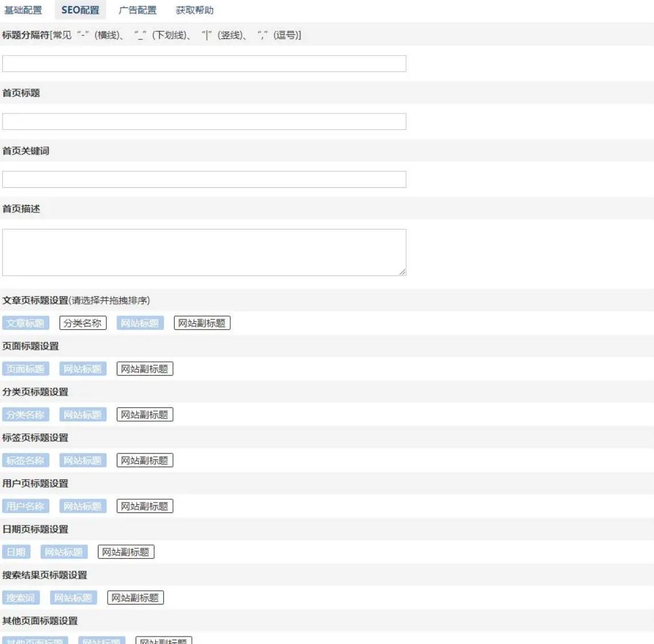Click the 标题分隔符 input field

point(204,64)
